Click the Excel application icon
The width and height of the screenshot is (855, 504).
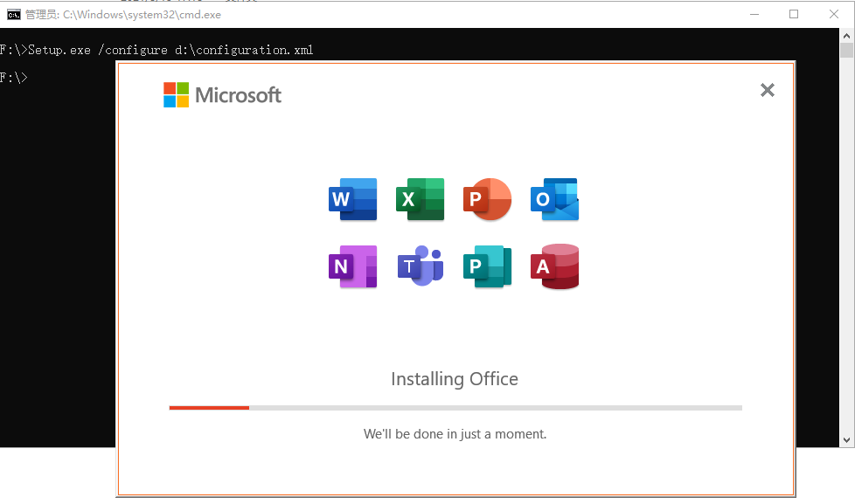click(420, 198)
